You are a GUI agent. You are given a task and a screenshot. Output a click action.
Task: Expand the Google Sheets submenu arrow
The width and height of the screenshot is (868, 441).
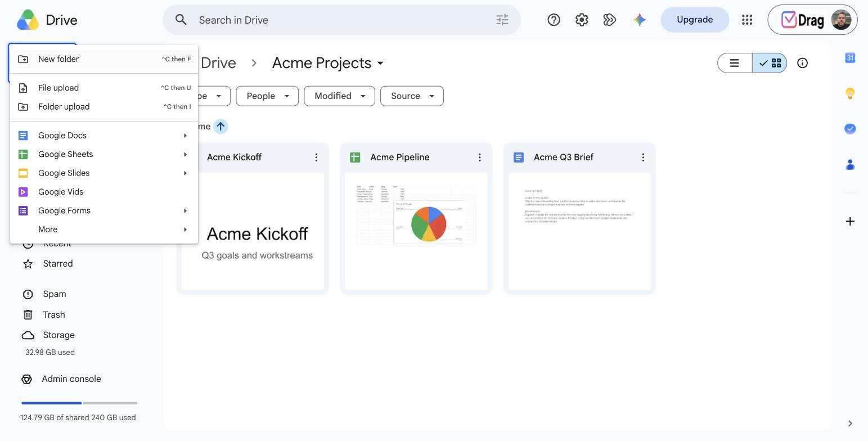click(x=185, y=154)
